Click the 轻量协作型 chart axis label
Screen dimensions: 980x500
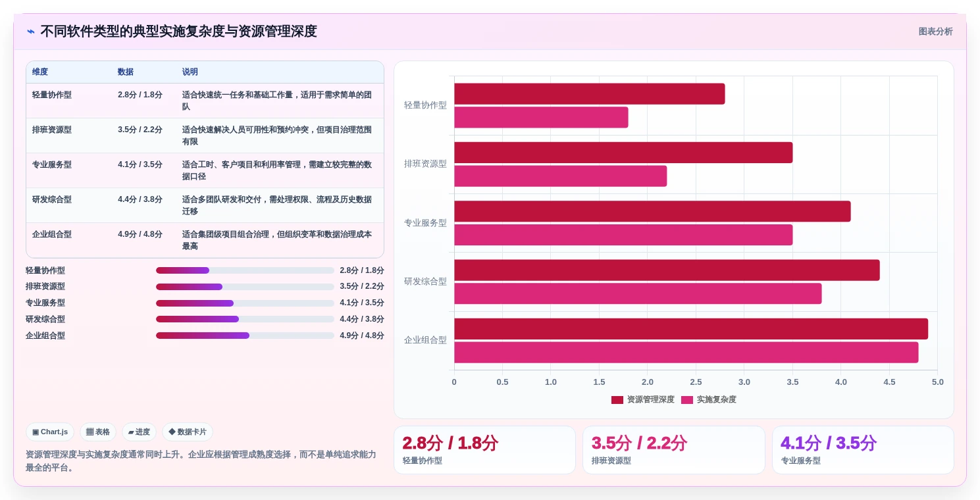(425, 105)
